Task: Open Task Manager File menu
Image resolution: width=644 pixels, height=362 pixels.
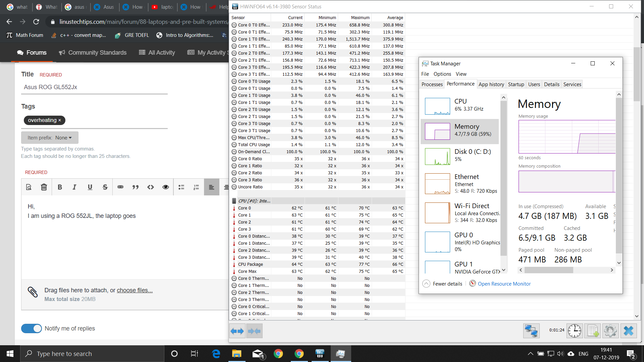Action: [x=425, y=74]
